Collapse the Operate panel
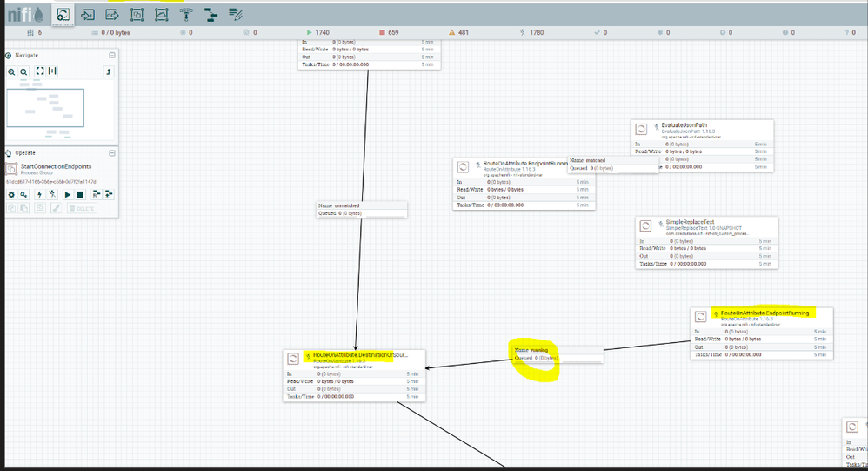The image size is (868, 471). click(x=112, y=153)
